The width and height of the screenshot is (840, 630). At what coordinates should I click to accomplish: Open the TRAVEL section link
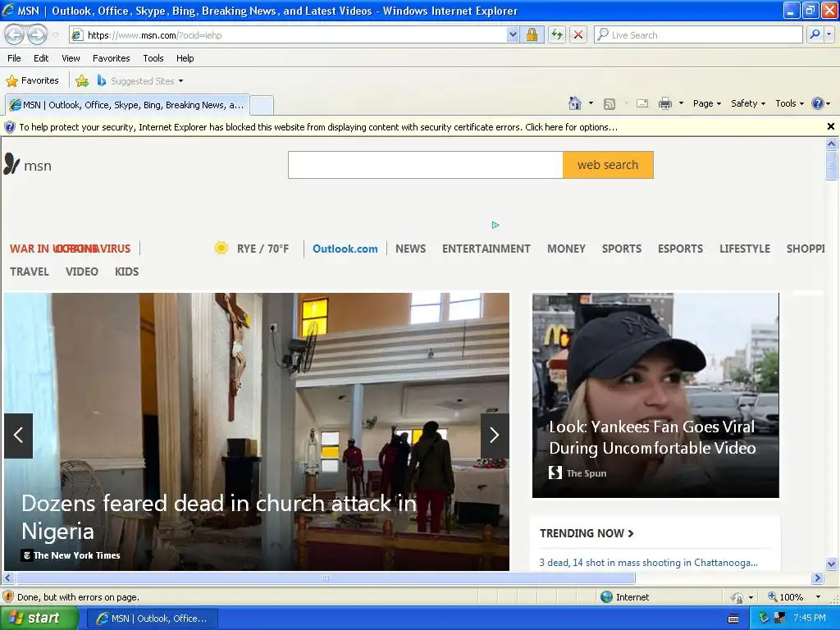point(30,272)
